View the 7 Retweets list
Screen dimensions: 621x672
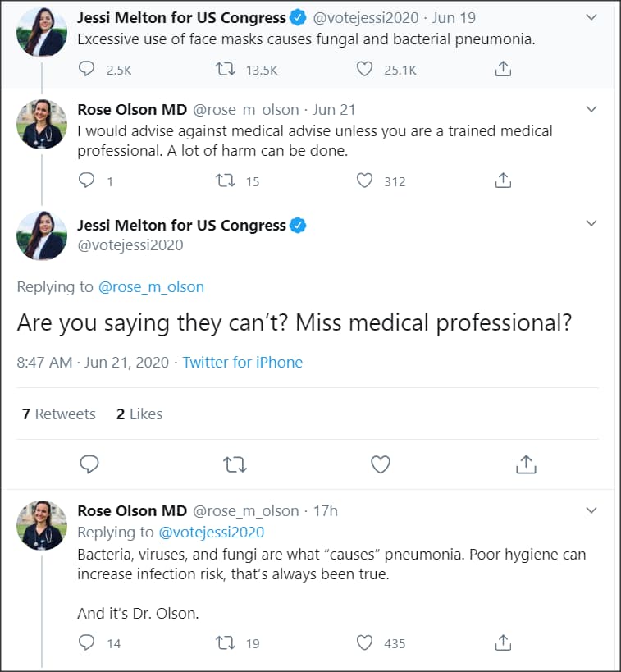[58, 414]
